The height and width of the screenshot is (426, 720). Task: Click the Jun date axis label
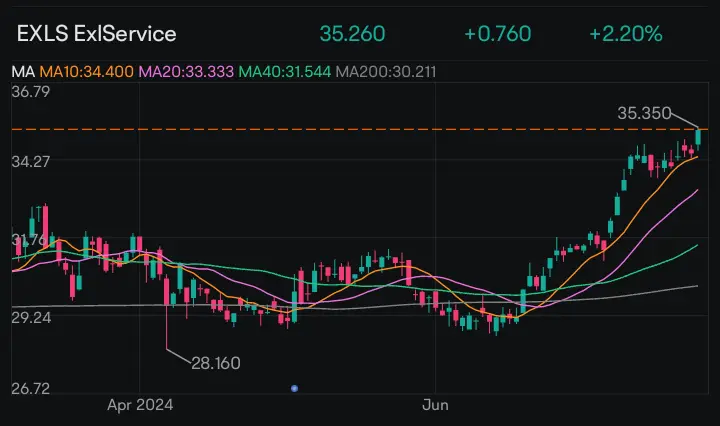[435, 405]
